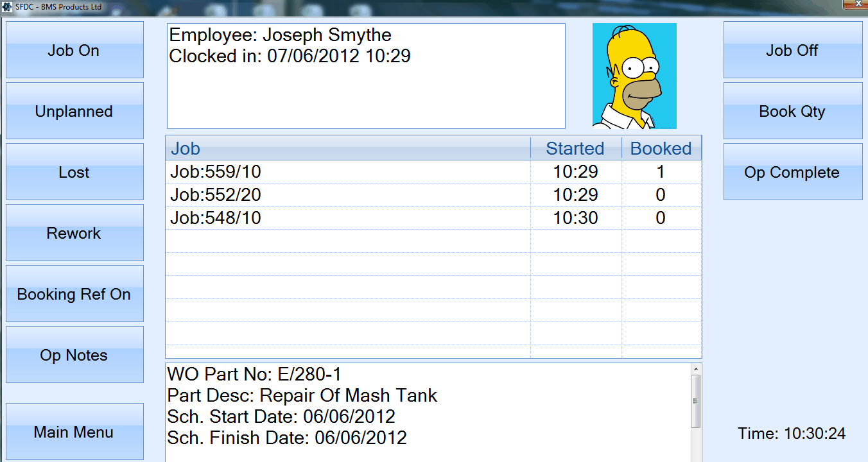The image size is (868, 462).
Task: Sort by the Booked column header
Action: [661, 148]
